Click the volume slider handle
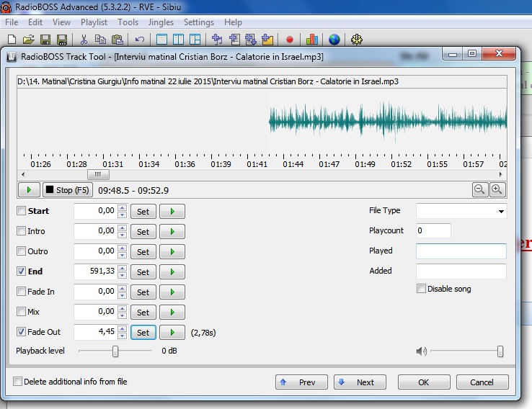The width and height of the screenshot is (532, 409). click(x=500, y=351)
